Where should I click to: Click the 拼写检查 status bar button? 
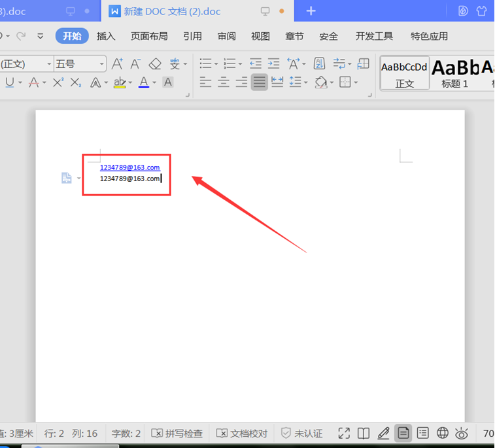(x=177, y=434)
